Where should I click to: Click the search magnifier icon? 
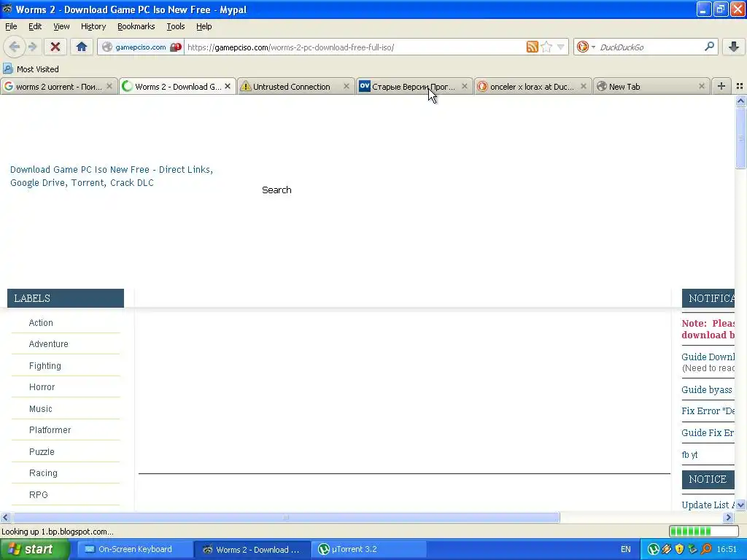pyautogui.click(x=709, y=47)
